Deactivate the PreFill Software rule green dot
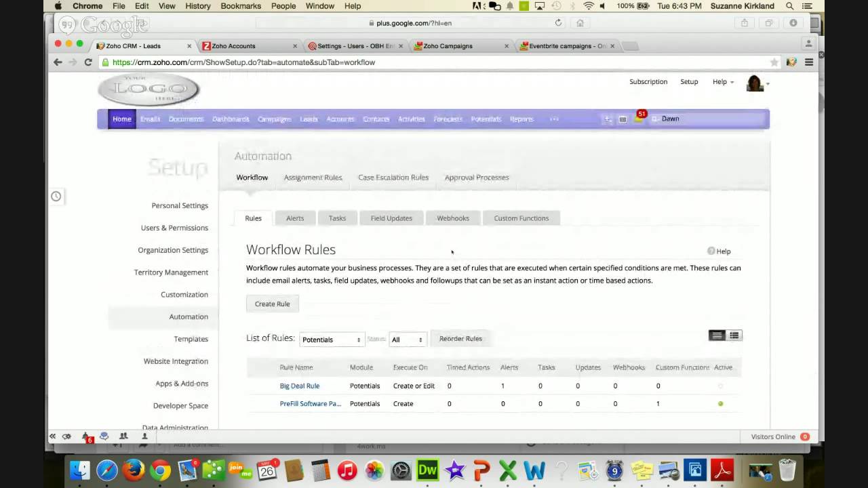This screenshot has width=868, height=488. (720, 403)
